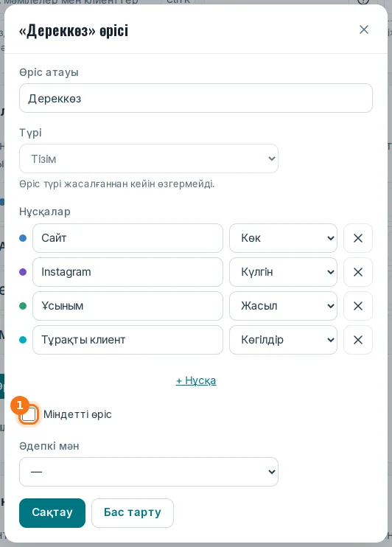Remove the Сайт option
This screenshot has width=392, height=547.
(x=358, y=238)
